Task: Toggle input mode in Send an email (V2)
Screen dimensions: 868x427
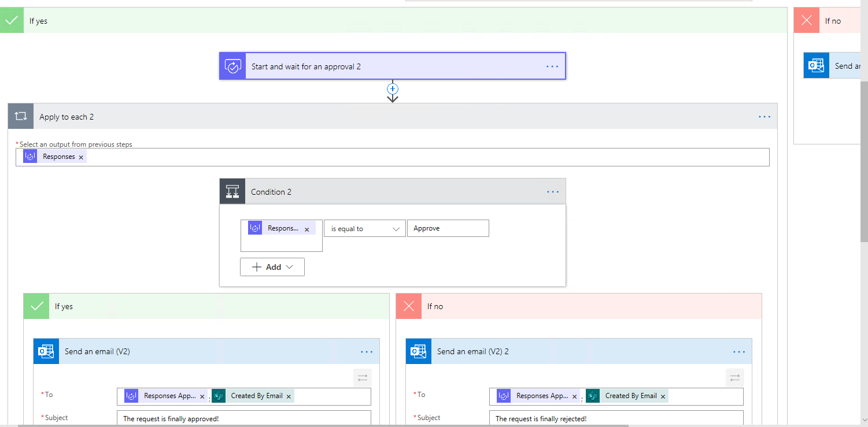Action: point(363,378)
